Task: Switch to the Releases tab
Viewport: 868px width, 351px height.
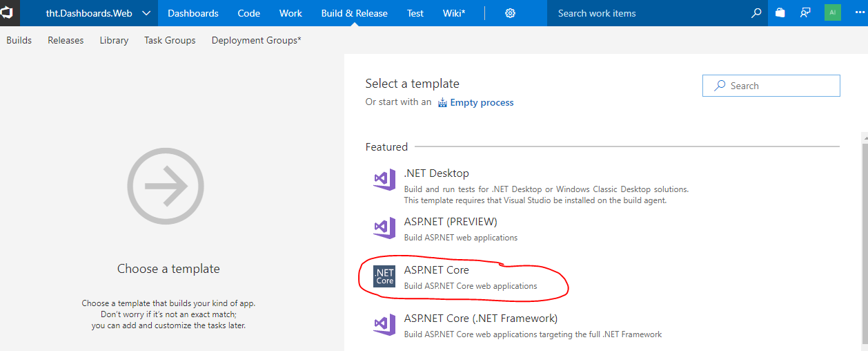Action: coord(66,40)
